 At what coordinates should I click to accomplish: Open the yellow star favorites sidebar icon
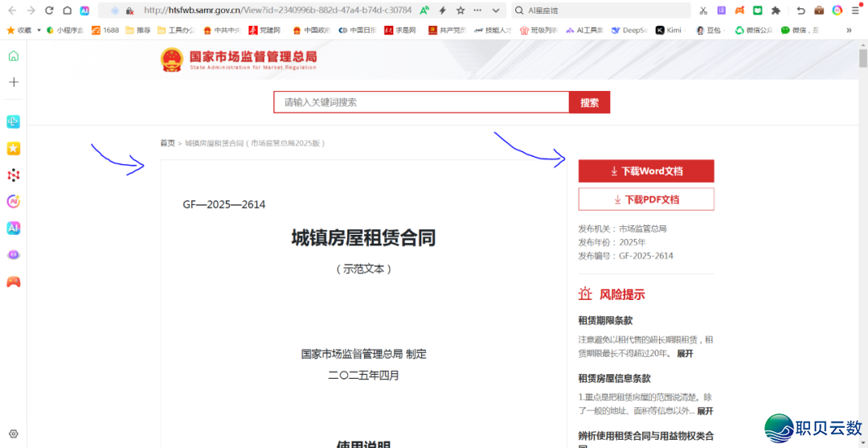(x=14, y=149)
